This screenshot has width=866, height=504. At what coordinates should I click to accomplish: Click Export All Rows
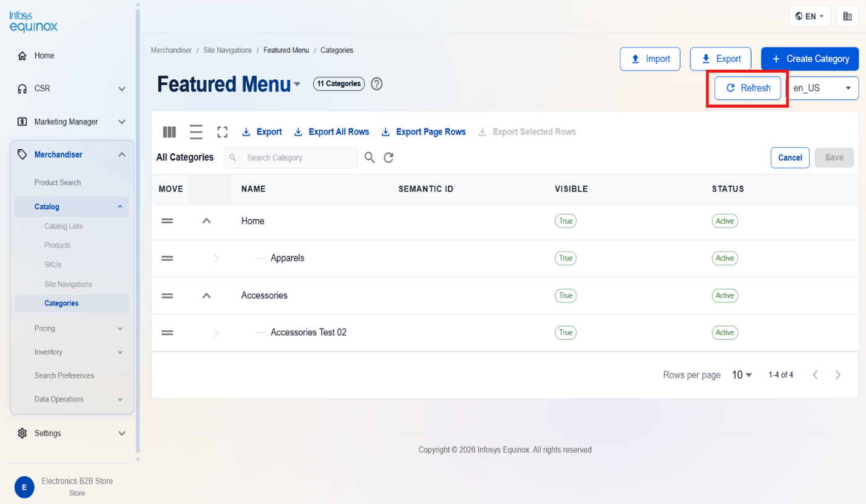click(x=332, y=132)
